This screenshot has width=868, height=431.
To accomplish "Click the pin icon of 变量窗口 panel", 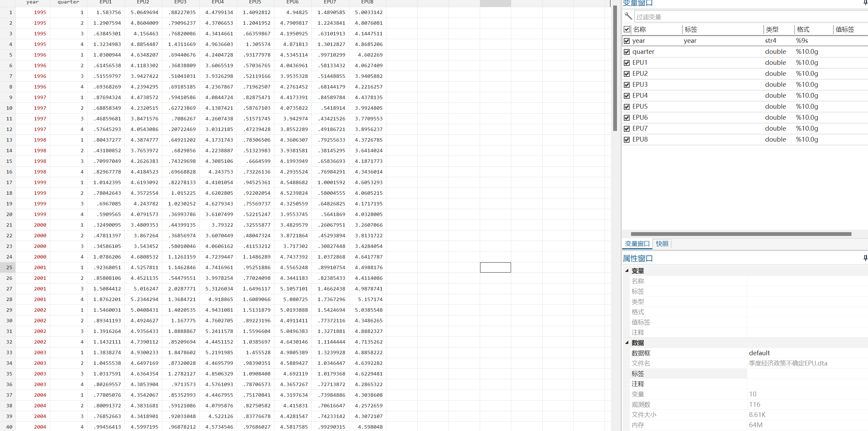I will click(865, 3).
